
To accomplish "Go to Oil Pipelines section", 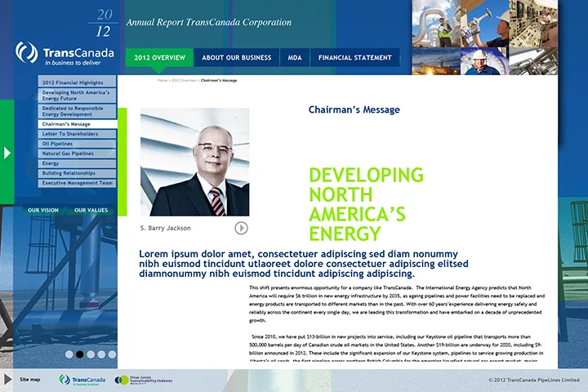I will [x=77, y=144].
